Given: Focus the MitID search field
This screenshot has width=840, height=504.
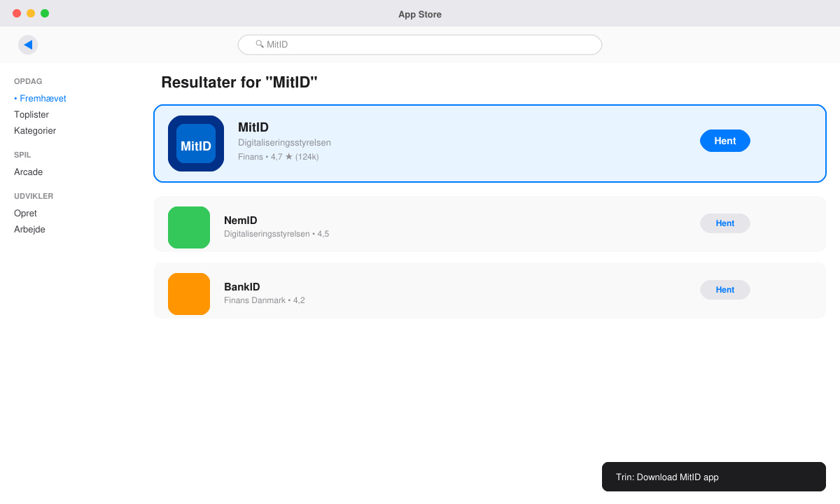Looking at the screenshot, I should [420, 45].
